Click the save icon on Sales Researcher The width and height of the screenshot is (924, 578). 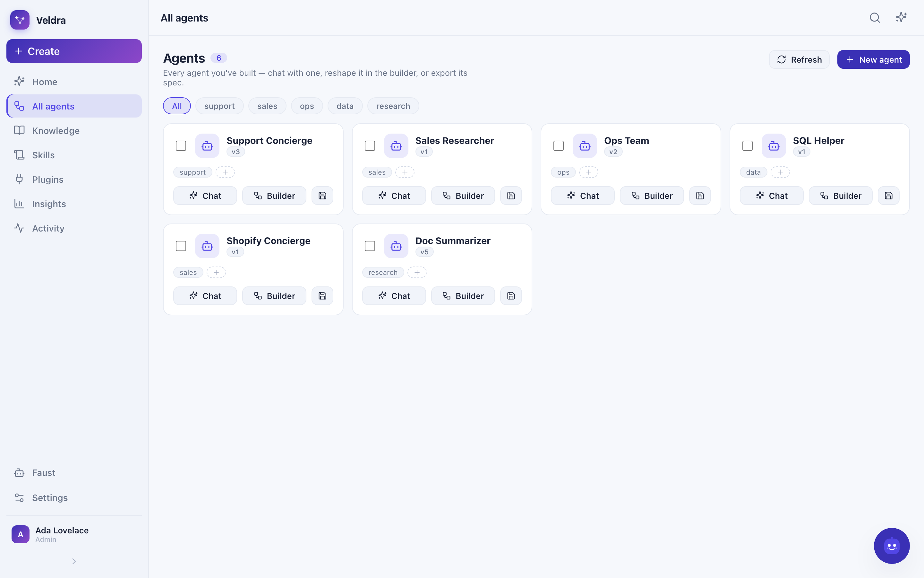pos(511,196)
